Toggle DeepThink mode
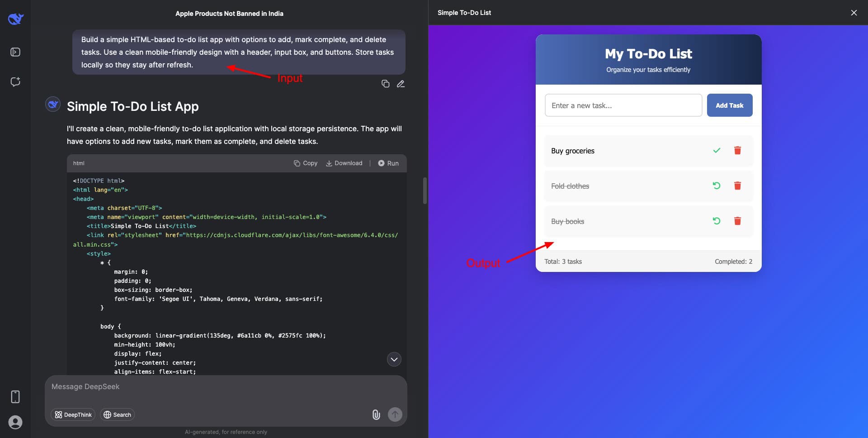The height and width of the screenshot is (438, 868). coord(73,414)
